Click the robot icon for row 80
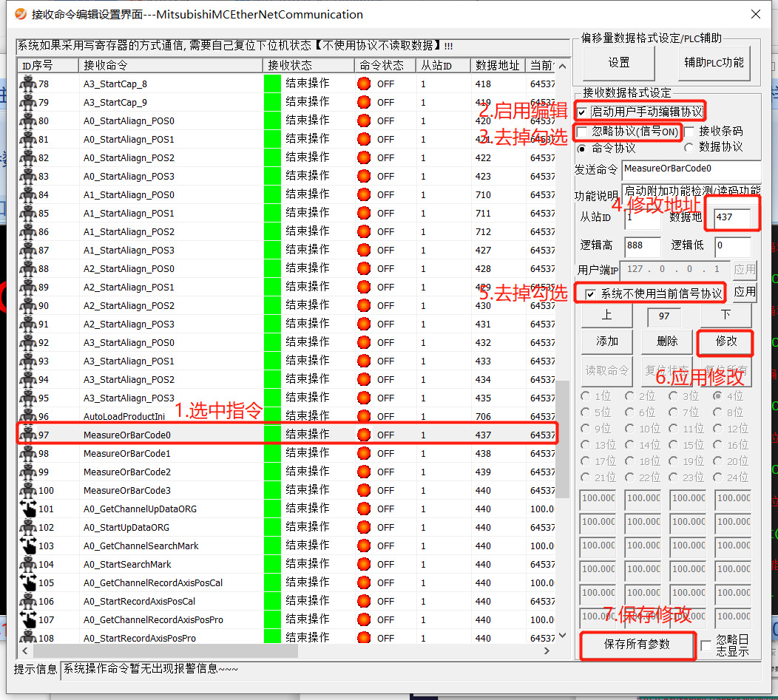The height and width of the screenshot is (700, 778). pos(28,120)
